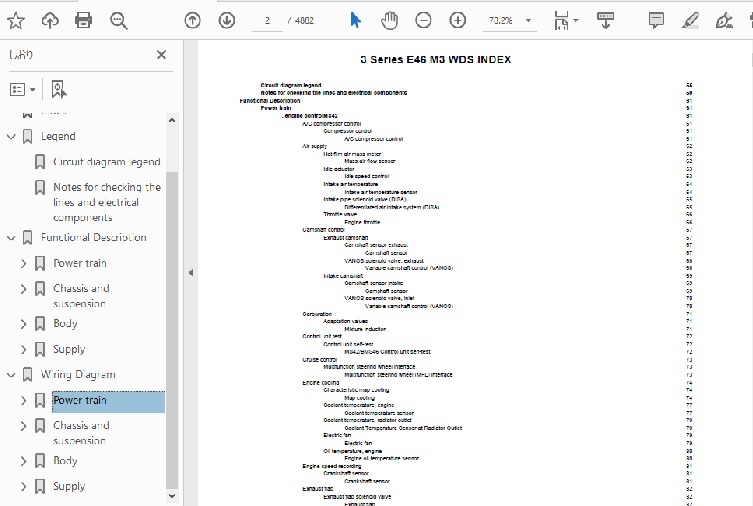Expand Chassis and suspension under Functional Description
This screenshot has height=506, width=753.
point(23,289)
